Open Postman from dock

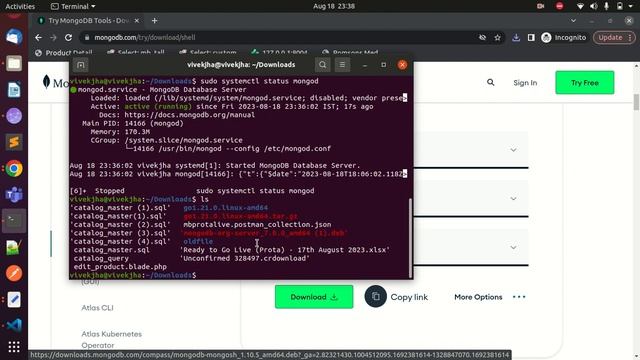14,273
